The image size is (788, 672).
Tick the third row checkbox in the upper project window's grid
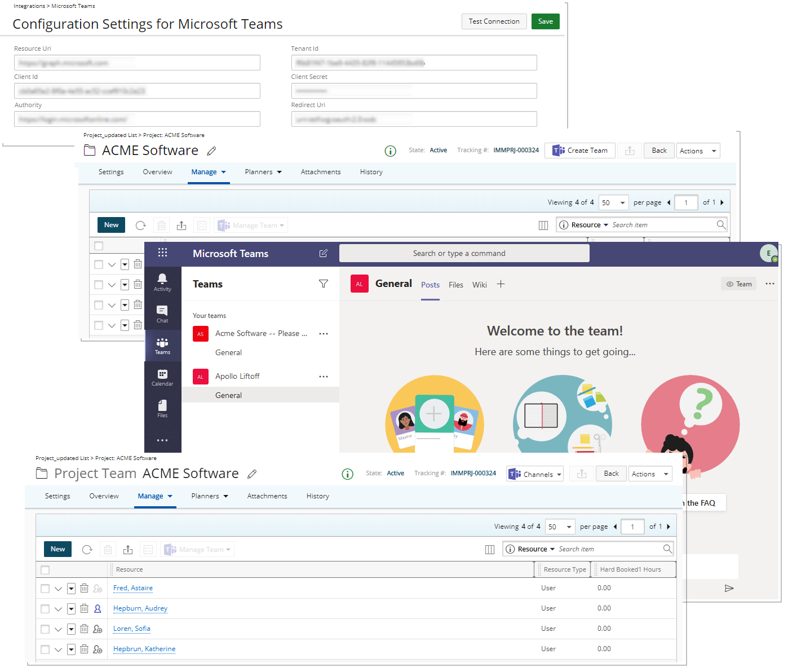[99, 305]
